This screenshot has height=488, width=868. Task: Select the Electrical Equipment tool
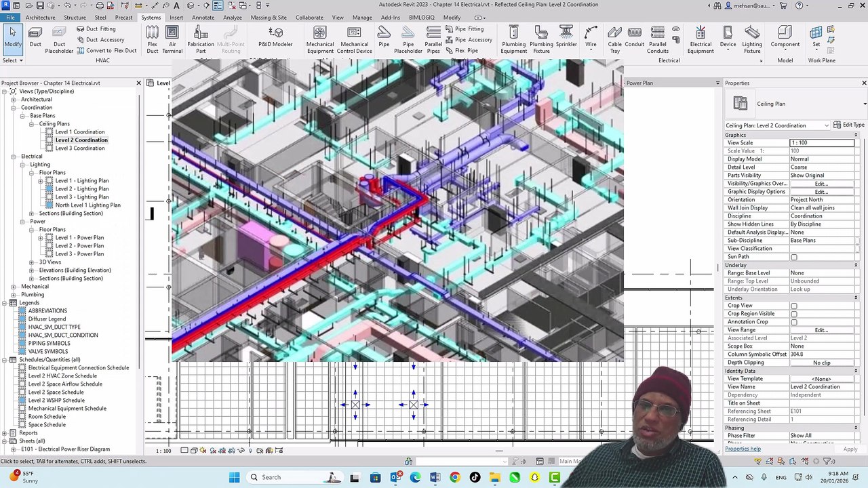click(701, 40)
